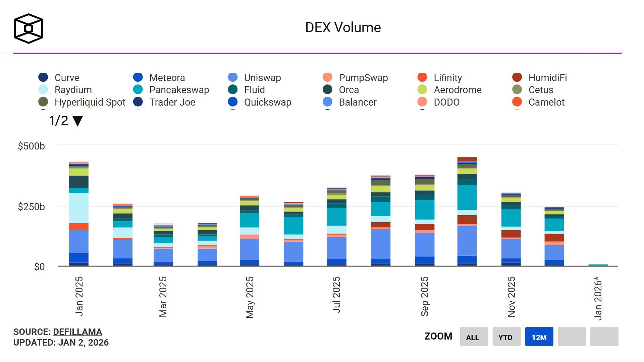Image resolution: width=644 pixels, height=362 pixels.
Task: Hide the Pancakeswap series via legend label
Action: (179, 90)
